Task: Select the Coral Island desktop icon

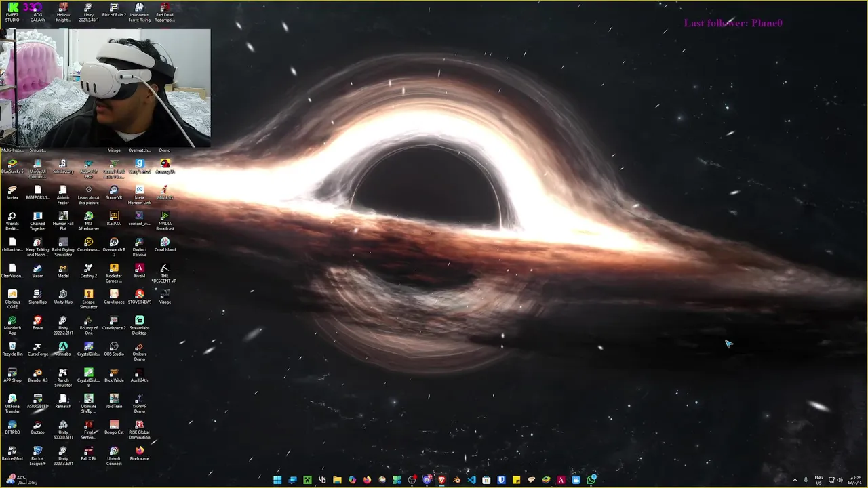Action: (x=165, y=245)
